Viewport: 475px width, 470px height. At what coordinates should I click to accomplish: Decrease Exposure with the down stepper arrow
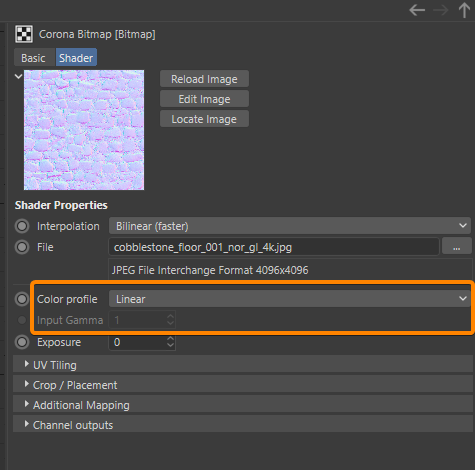(x=170, y=346)
